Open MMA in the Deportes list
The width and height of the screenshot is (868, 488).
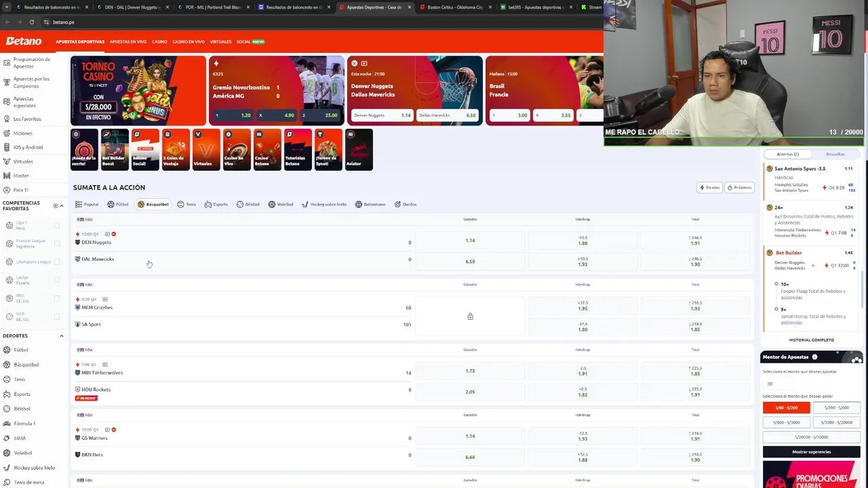point(20,438)
